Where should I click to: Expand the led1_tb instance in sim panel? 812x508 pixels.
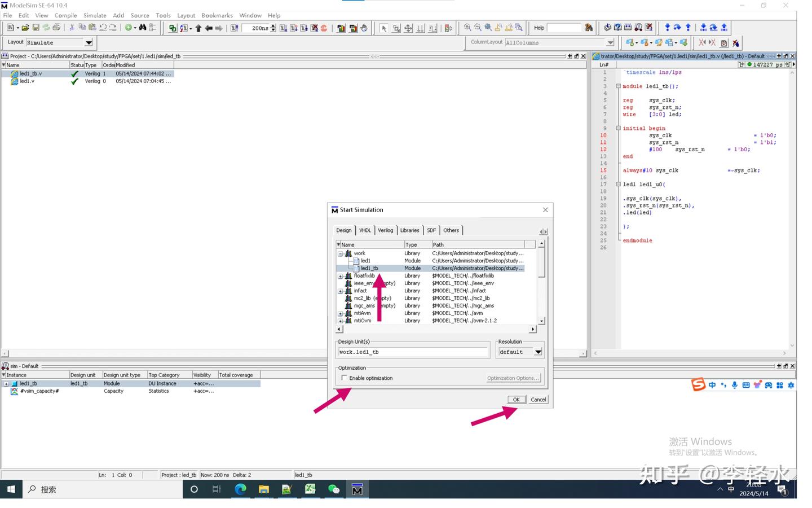tap(6, 384)
